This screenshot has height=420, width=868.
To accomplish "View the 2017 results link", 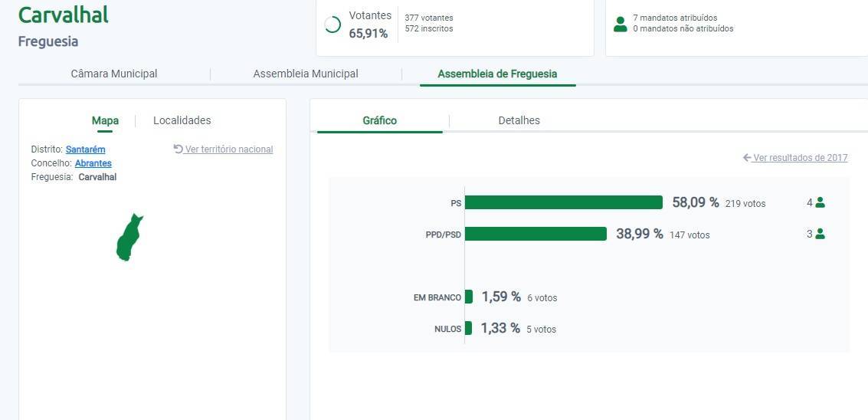I will (800, 158).
